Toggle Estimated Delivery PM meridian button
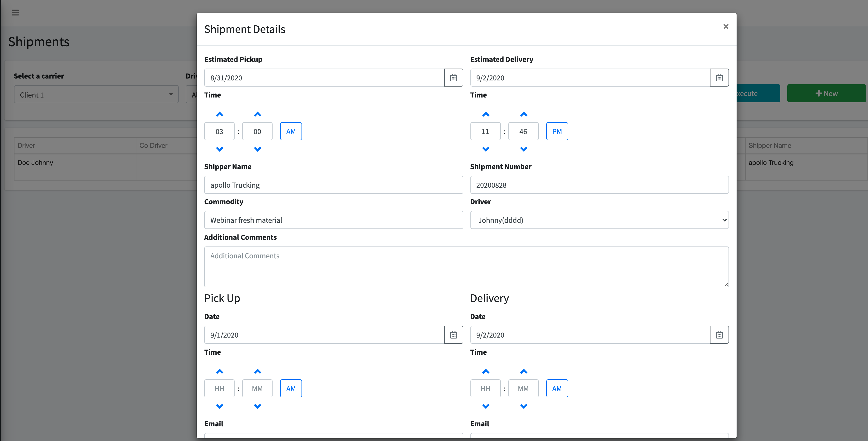Image resolution: width=868 pixels, height=441 pixels. 557,131
